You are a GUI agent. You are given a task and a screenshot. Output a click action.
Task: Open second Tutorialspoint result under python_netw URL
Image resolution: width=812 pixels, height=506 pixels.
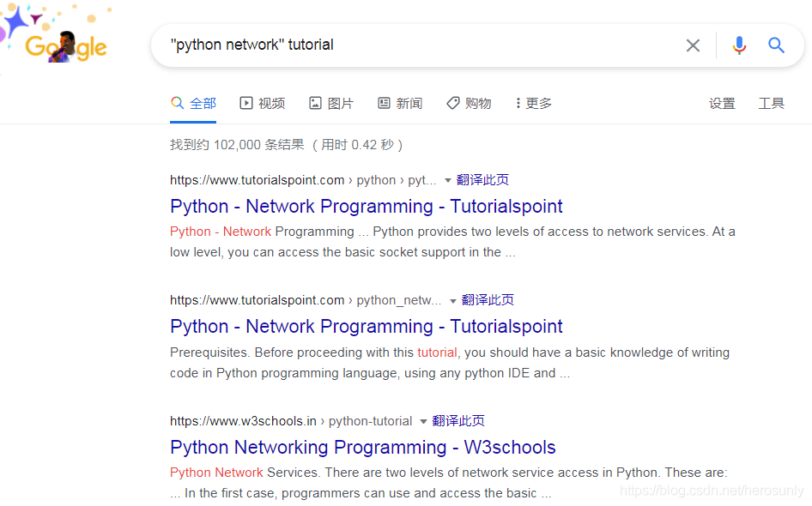tap(367, 327)
